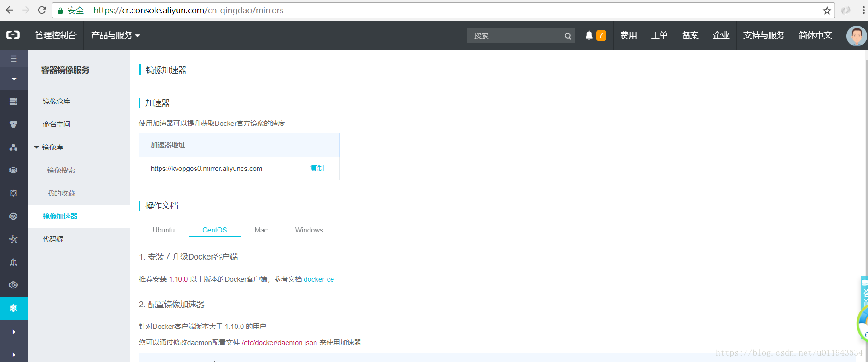Expand the first right-arrow section in left rail
This screenshot has height=362, width=868.
coord(14,332)
